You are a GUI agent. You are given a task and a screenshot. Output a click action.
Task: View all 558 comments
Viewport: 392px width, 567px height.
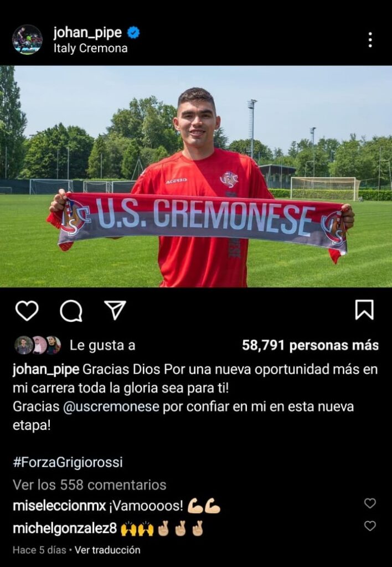pyautogui.click(x=90, y=485)
